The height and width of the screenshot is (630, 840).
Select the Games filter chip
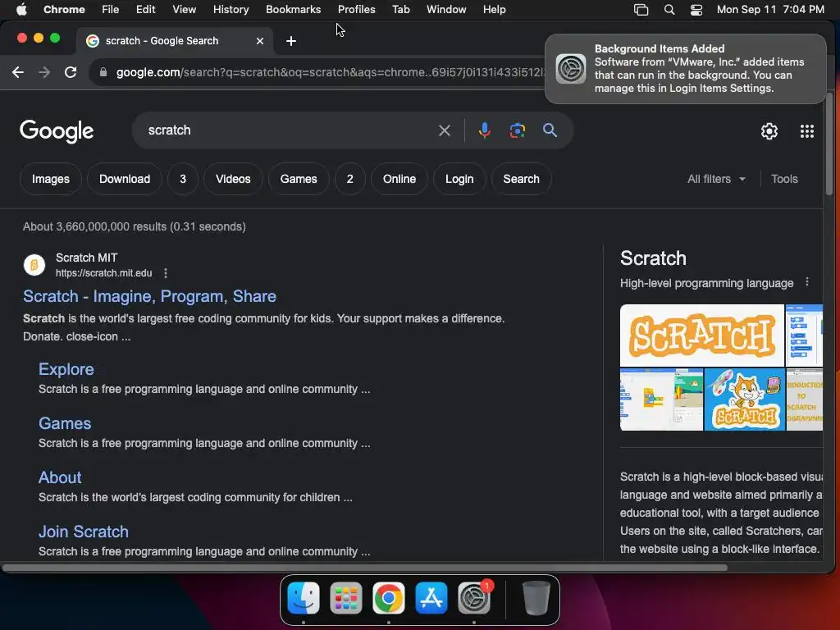tap(299, 179)
